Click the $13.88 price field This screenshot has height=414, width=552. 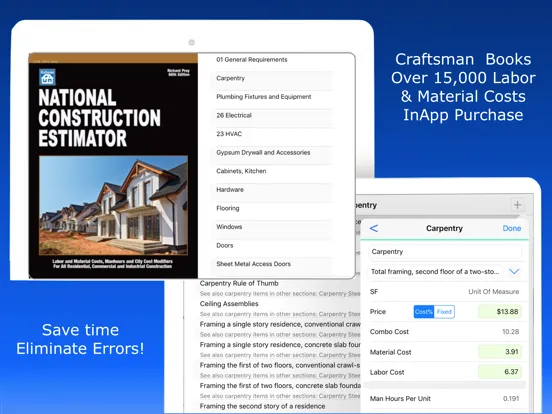(x=500, y=312)
